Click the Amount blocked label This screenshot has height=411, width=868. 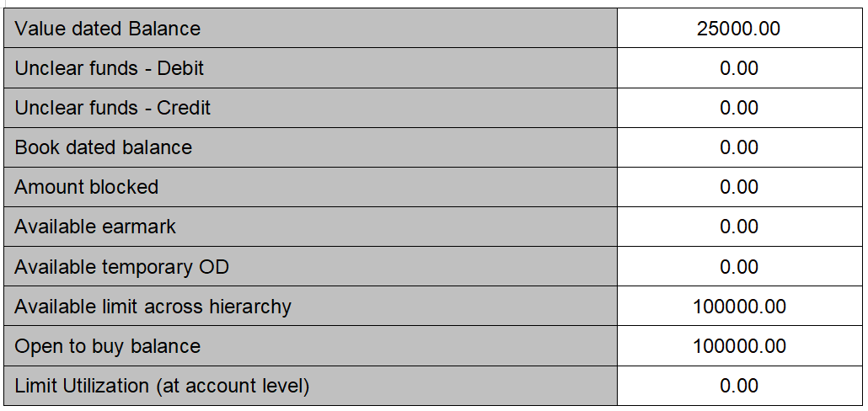pos(86,187)
